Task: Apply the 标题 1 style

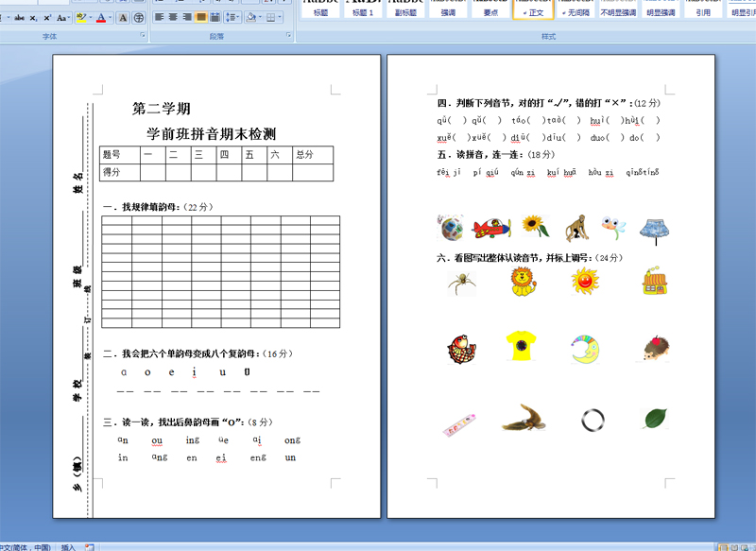Action: pyautogui.click(x=363, y=9)
